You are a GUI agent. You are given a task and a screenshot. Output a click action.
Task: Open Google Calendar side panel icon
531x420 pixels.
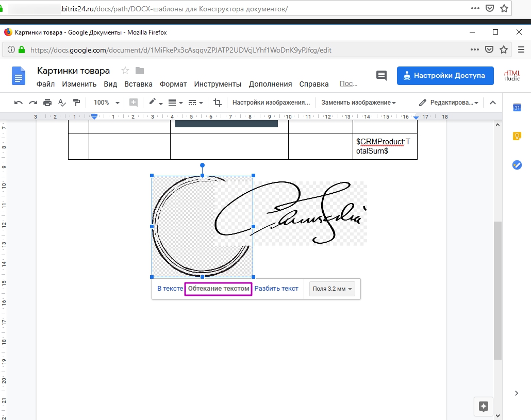click(517, 107)
